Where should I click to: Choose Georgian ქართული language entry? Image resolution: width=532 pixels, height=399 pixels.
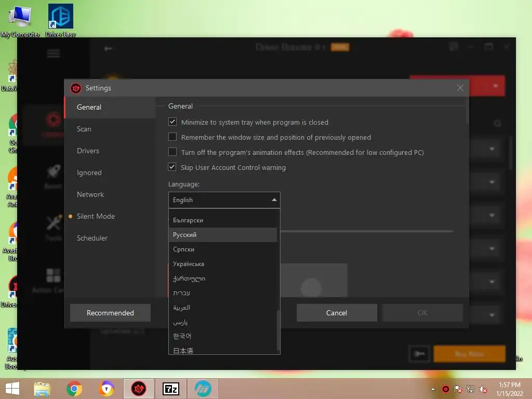[x=222, y=278]
